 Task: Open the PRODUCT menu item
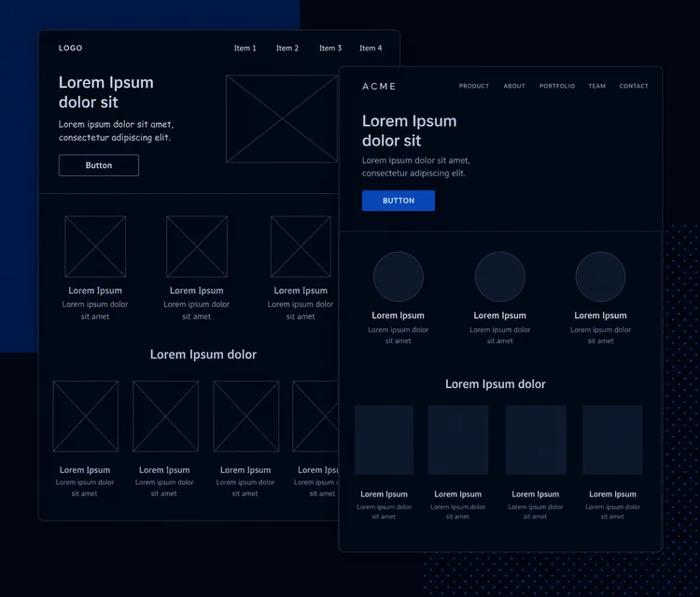pos(474,86)
